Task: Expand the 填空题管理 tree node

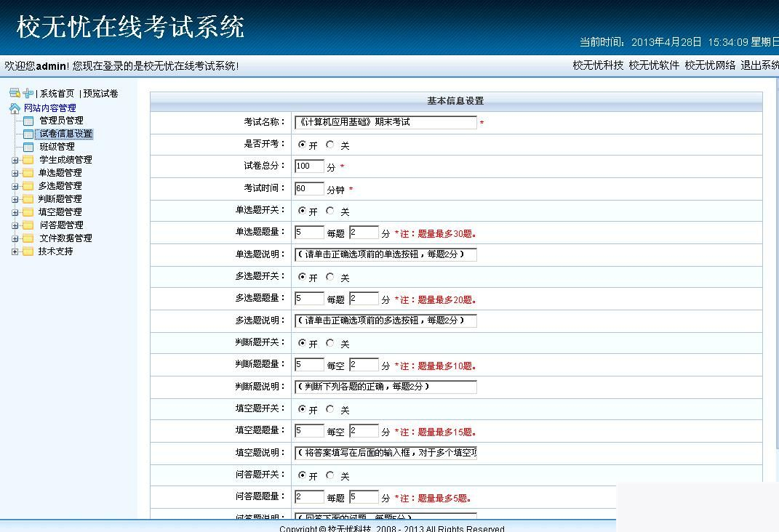Action: point(15,211)
